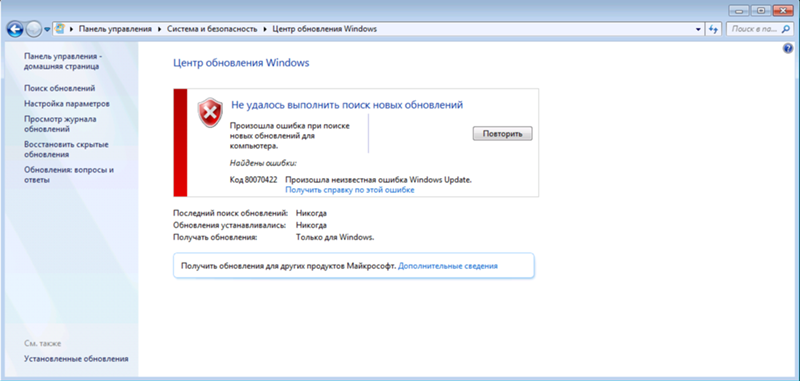Expand arrow after 'Панель управления' breadcrumb
The height and width of the screenshot is (381, 800).
point(160,29)
